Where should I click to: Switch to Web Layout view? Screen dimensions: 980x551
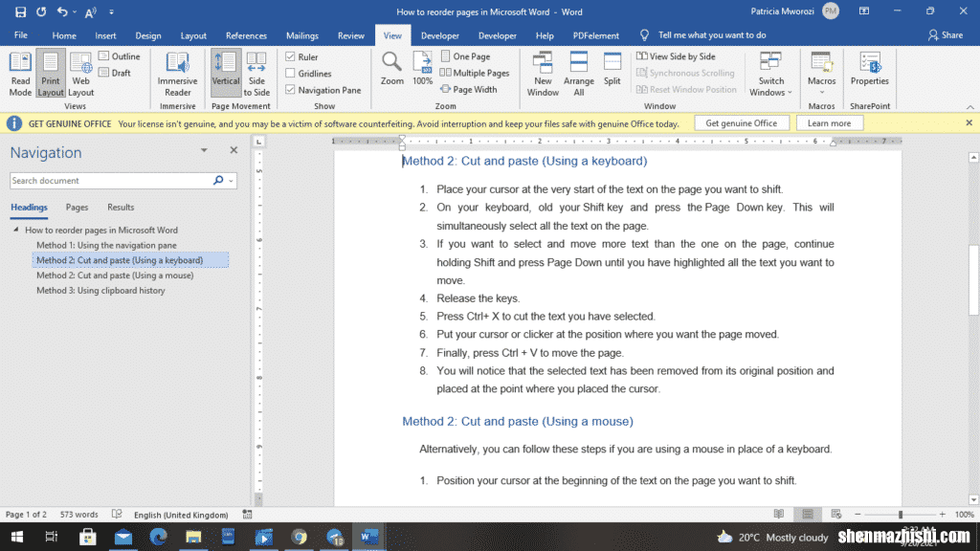tap(80, 74)
